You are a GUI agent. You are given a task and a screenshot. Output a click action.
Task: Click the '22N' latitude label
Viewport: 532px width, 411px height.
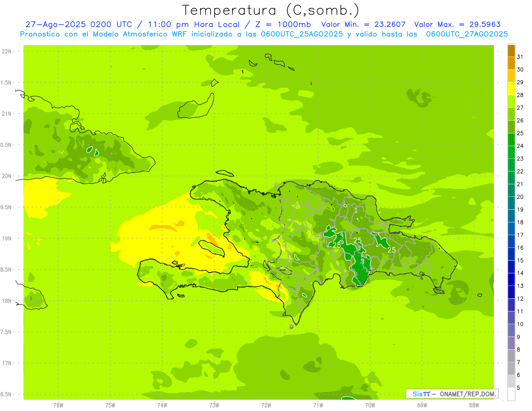[6, 51]
